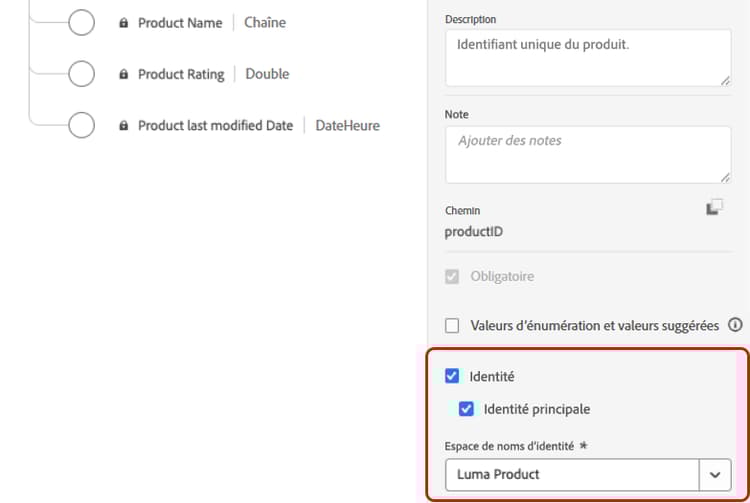This screenshot has height=503, width=750.
Task: Click the Note field to add notes
Action: click(587, 154)
